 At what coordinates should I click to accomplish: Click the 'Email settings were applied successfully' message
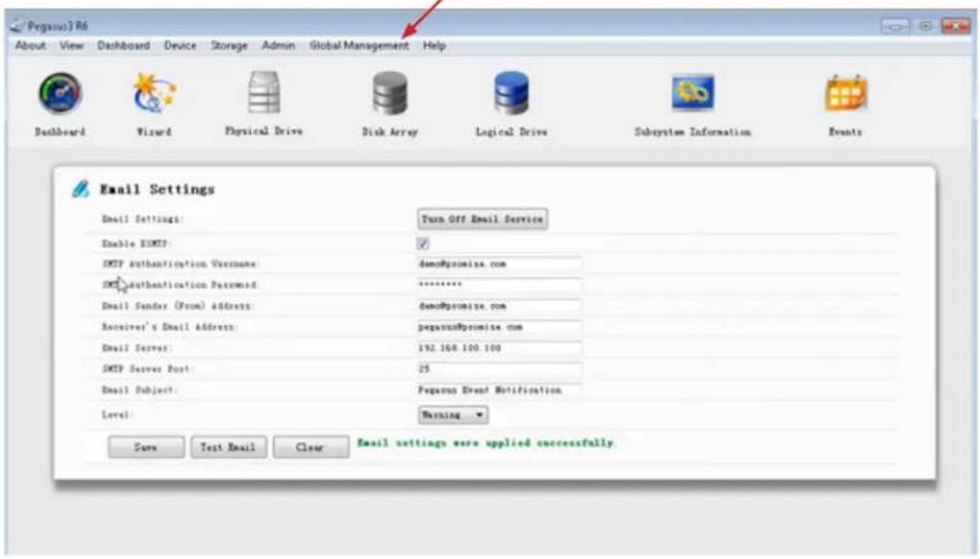[487, 443]
